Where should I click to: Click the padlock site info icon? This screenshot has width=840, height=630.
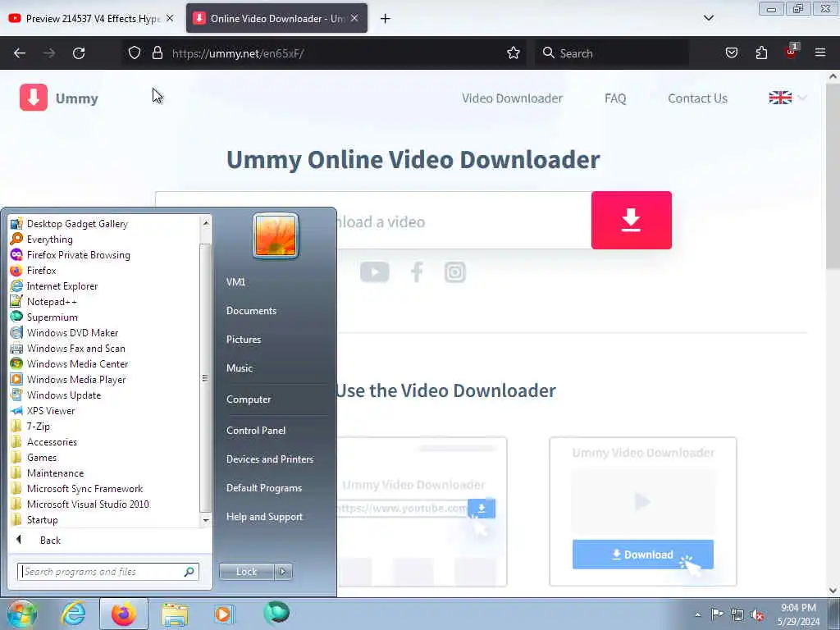157,53
